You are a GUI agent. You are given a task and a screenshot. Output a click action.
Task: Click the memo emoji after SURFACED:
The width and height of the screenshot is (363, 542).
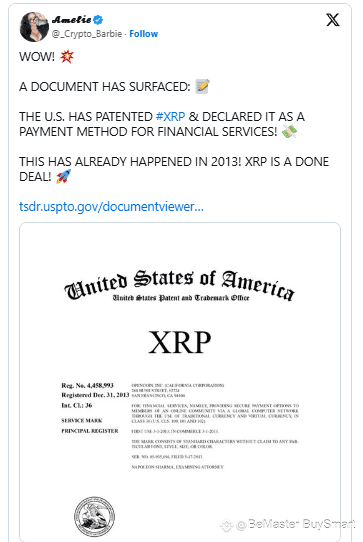(203, 86)
